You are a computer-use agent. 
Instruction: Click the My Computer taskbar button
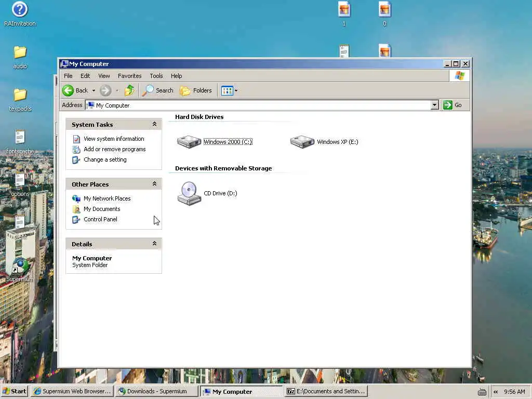point(241,392)
